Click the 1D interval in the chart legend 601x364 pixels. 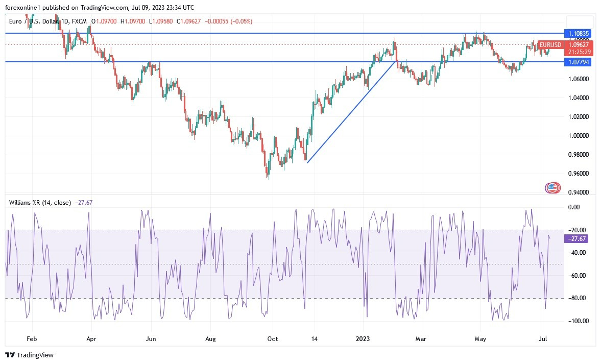66,21
